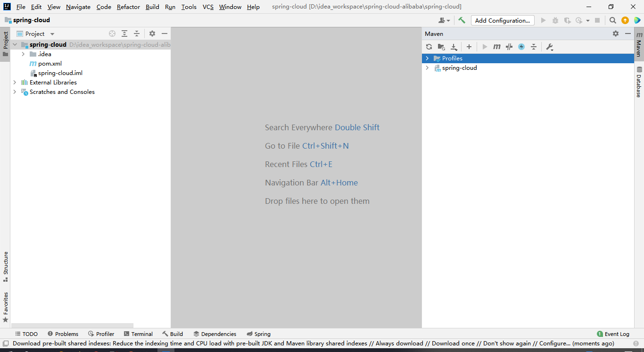Collapse all in Maven tool window

pos(534,47)
